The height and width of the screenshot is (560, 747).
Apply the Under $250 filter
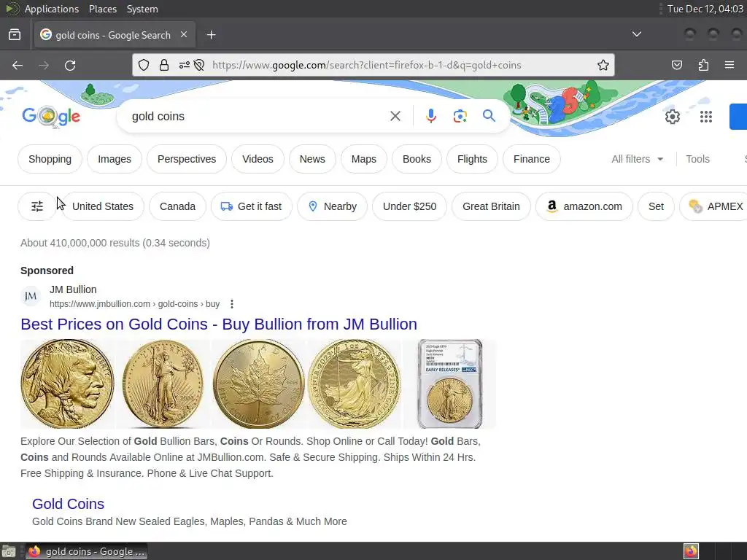410,206
